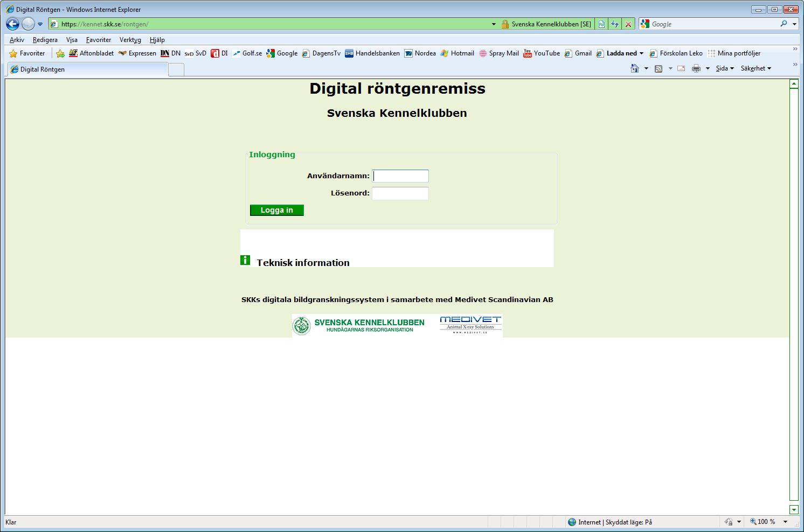Click the Användarnamn input field

[400, 176]
